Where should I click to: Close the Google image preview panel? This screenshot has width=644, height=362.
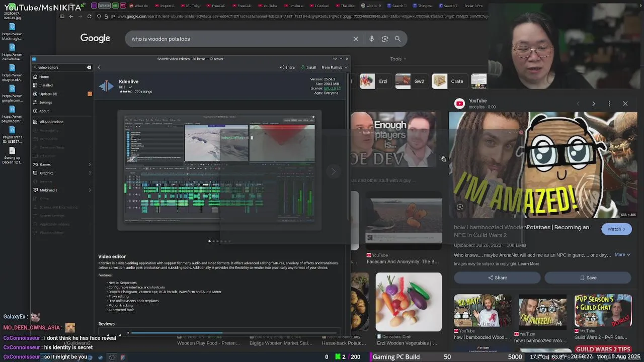625,104
